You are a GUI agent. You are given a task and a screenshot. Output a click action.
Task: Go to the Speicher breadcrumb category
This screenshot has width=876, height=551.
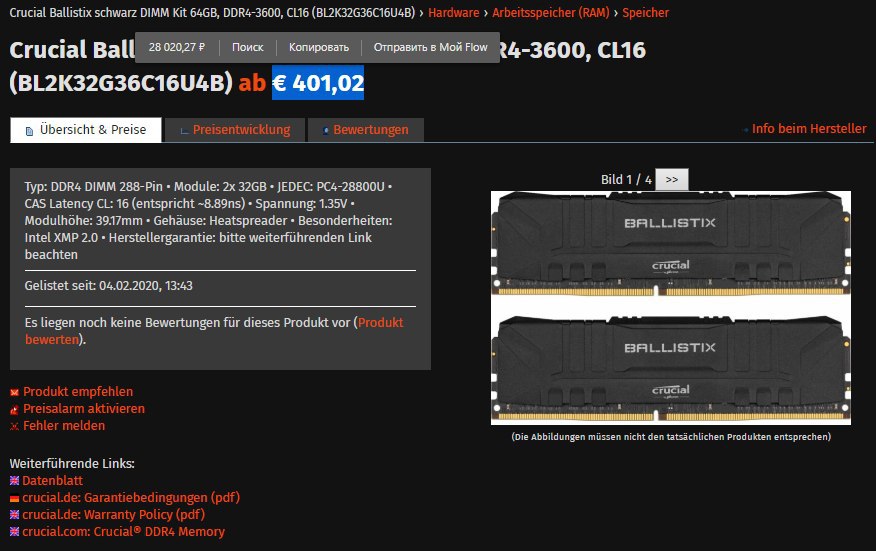point(645,12)
